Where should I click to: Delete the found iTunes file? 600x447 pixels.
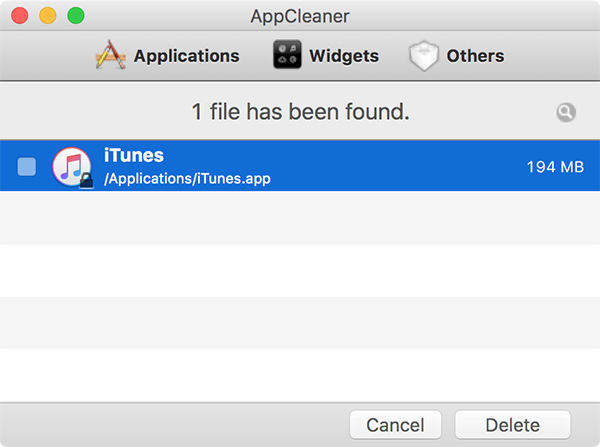(512, 425)
